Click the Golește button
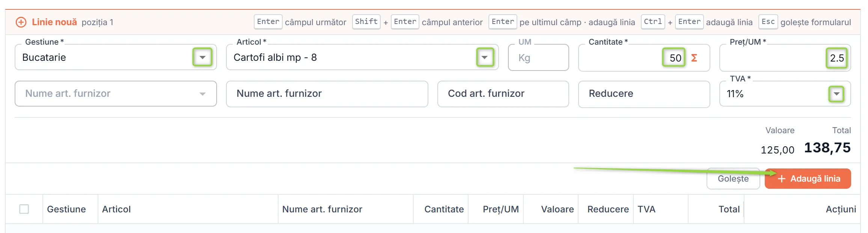This screenshot has height=233, width=868. pos(733,179)
